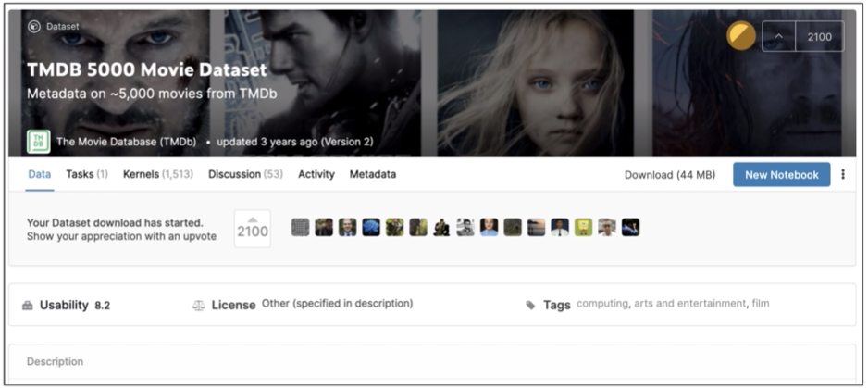Open the black-and-white photo avatar
This screenshot has height=388, width=868.
coord(465,227)
